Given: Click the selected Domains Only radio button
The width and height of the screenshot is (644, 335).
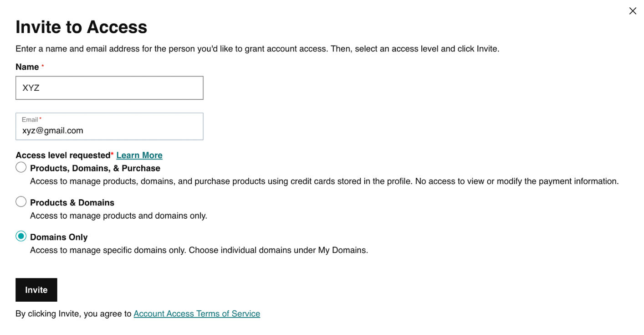Looking at the screenshot, I should [x=21, y=236].
